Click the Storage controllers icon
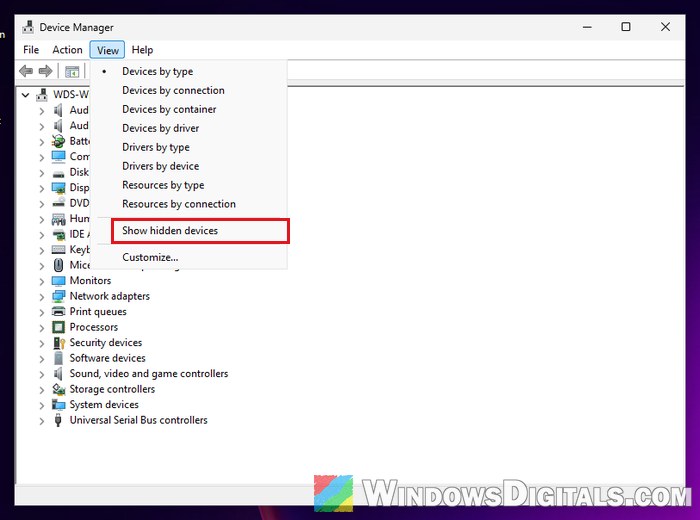The width and height of the screenshot is (700, 520). tap(58, 389)
